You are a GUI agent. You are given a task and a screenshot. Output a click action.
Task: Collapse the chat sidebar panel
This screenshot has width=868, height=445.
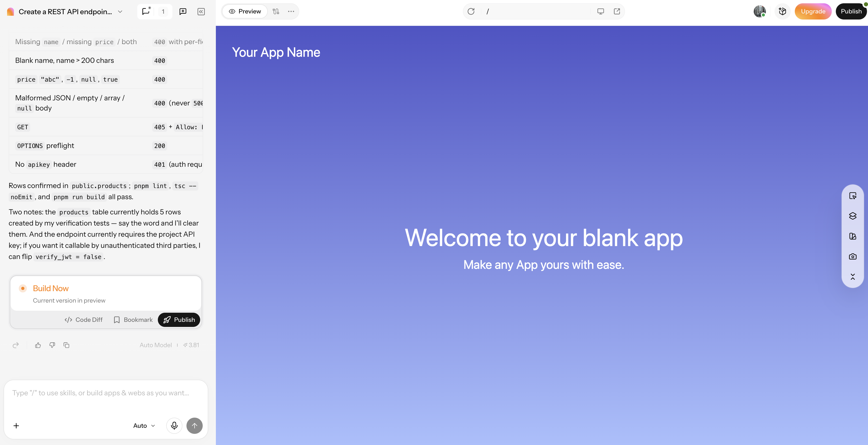(201, 11)
